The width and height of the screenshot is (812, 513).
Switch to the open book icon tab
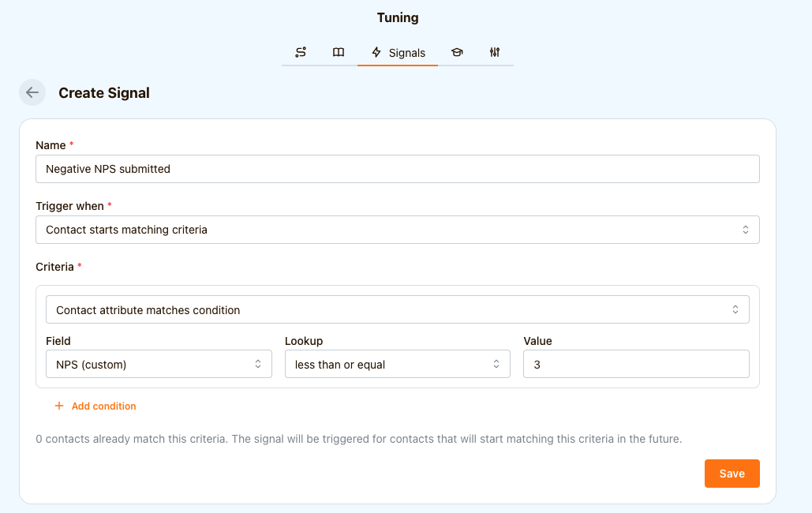tap(339, 53)
